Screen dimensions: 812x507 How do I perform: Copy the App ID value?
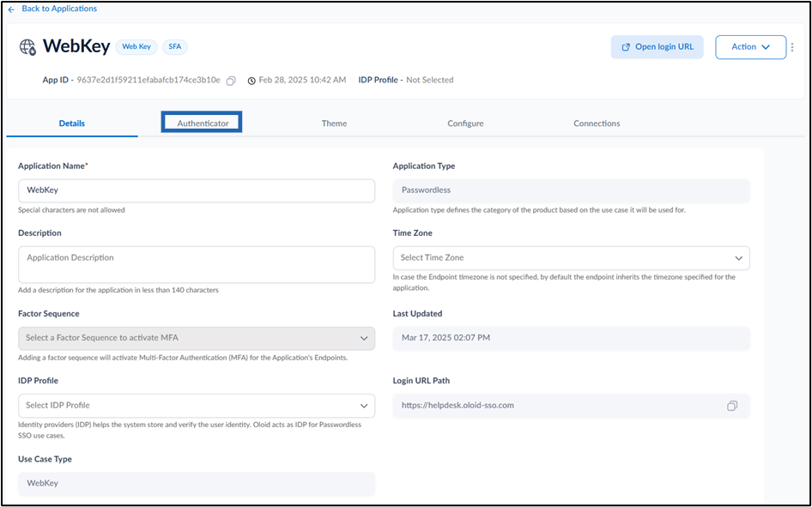coord(232,80)
